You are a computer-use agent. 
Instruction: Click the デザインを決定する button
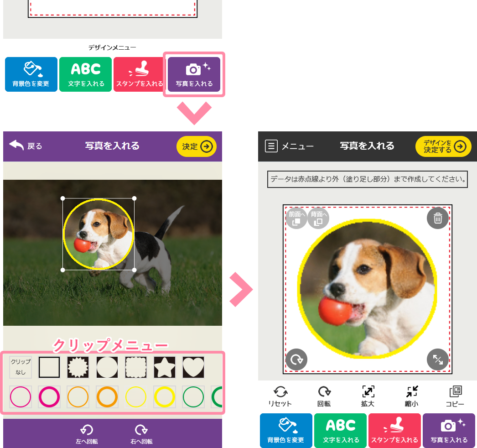click(x=443, y=146)
